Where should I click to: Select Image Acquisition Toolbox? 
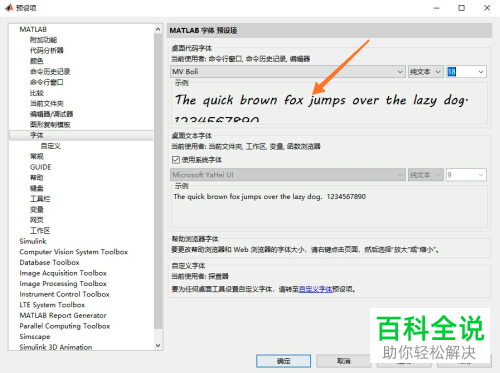tap(63, 273)
